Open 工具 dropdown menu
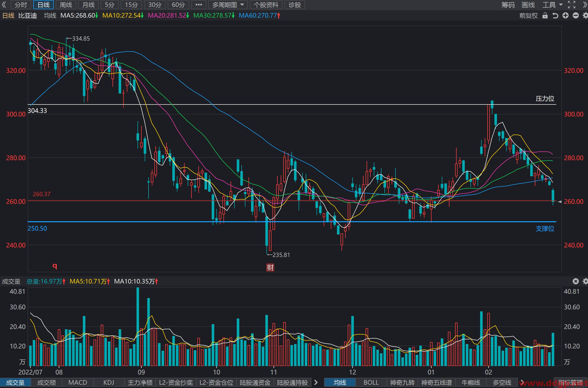 pos(552,5)
